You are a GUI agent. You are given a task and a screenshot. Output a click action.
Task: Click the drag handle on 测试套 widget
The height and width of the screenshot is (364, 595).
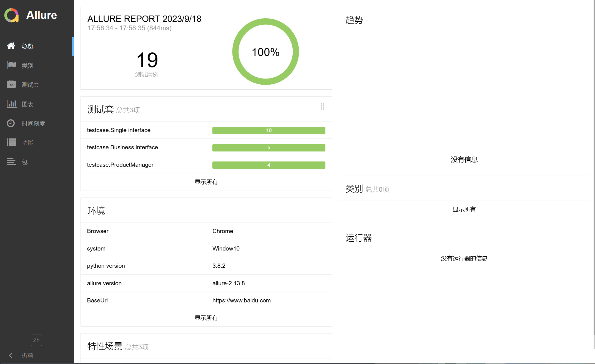(323, 106)
